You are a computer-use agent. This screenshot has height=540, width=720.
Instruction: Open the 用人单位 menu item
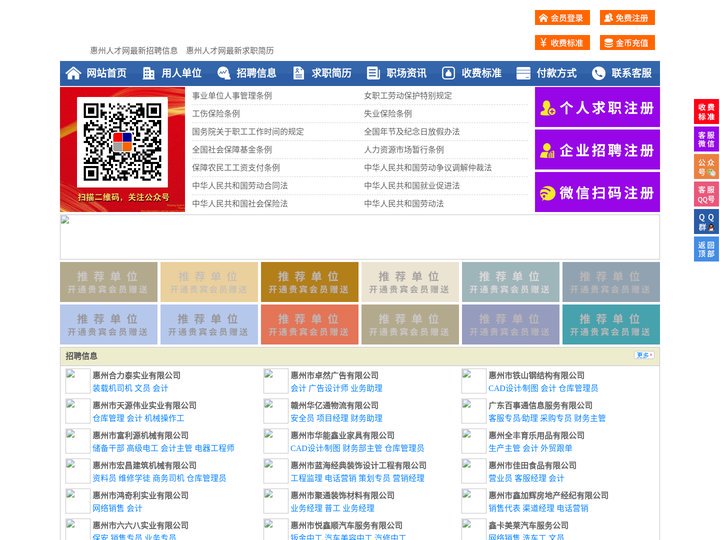181,73
